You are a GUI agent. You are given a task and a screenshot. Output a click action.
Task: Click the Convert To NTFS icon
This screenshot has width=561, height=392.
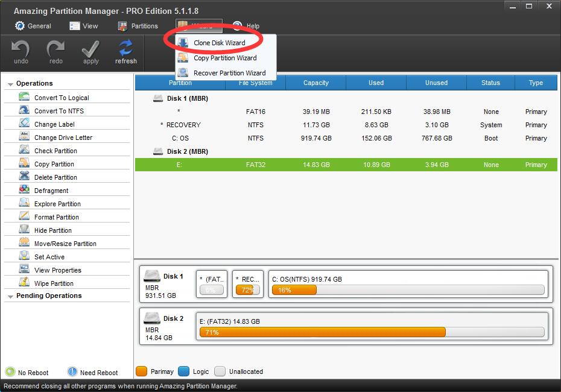24,110
